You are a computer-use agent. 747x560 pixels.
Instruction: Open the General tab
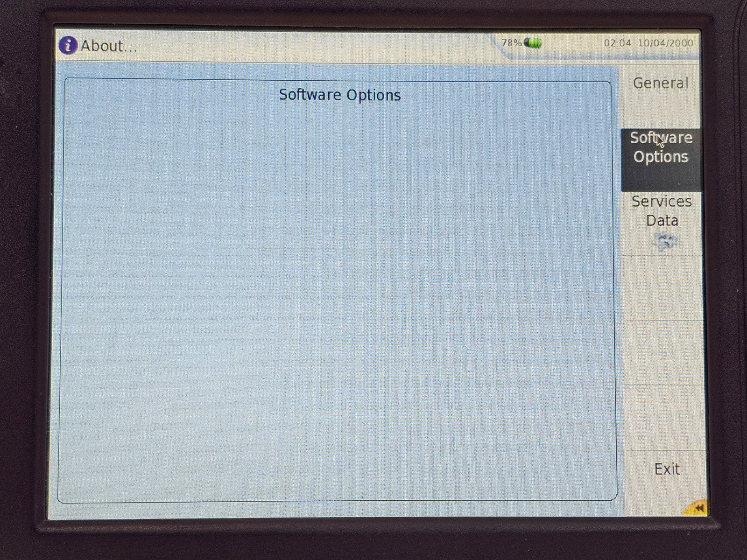tap(661, 83)
